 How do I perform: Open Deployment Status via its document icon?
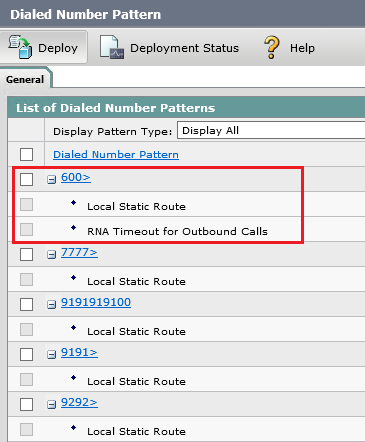pos(112,47)
